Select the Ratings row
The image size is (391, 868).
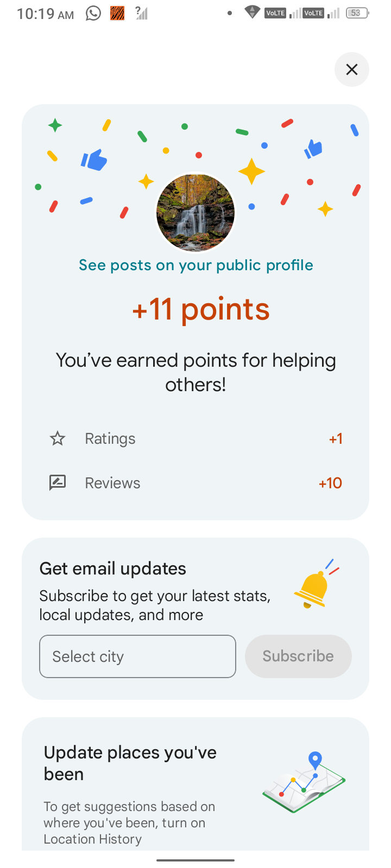195,438
